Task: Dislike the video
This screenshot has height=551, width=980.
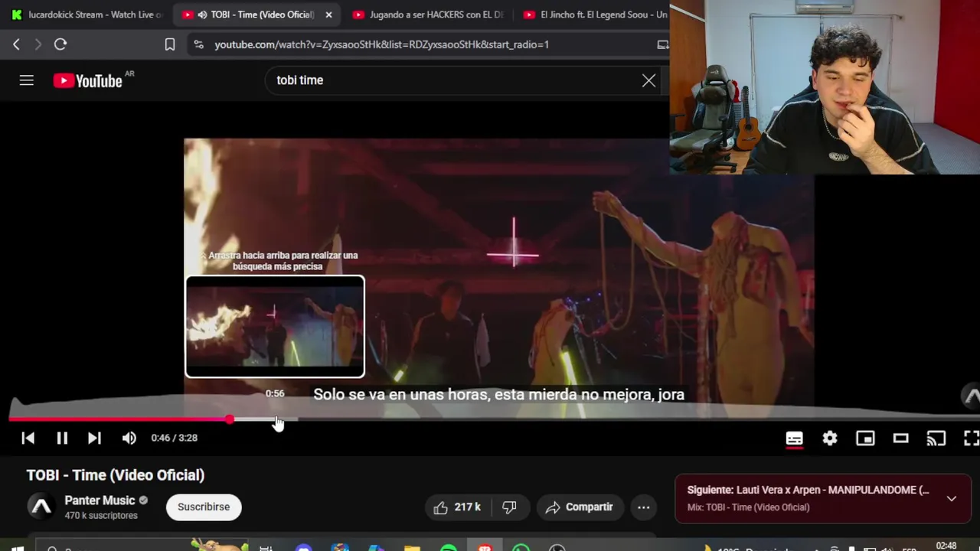Action: point(509,507)
